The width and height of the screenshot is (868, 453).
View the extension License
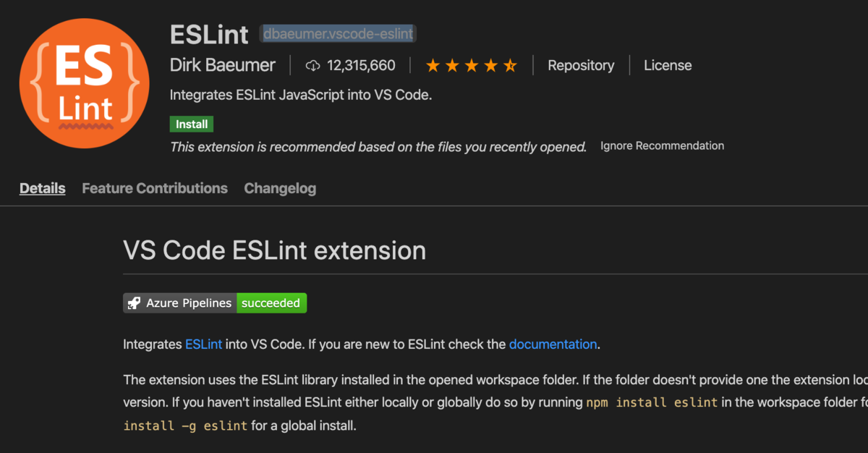(667, 65)
